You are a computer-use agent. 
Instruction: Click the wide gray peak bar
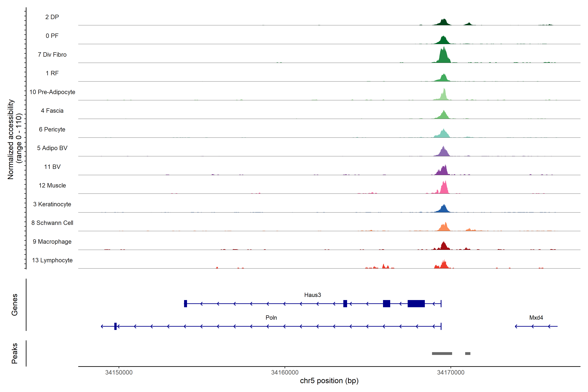pyautogui.click(x=442, y=353)
